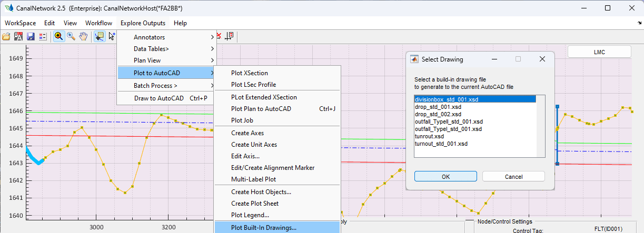Screen dimensions: 644x233
Task: Open the WorkSpace menu
Action: point(21,23)
